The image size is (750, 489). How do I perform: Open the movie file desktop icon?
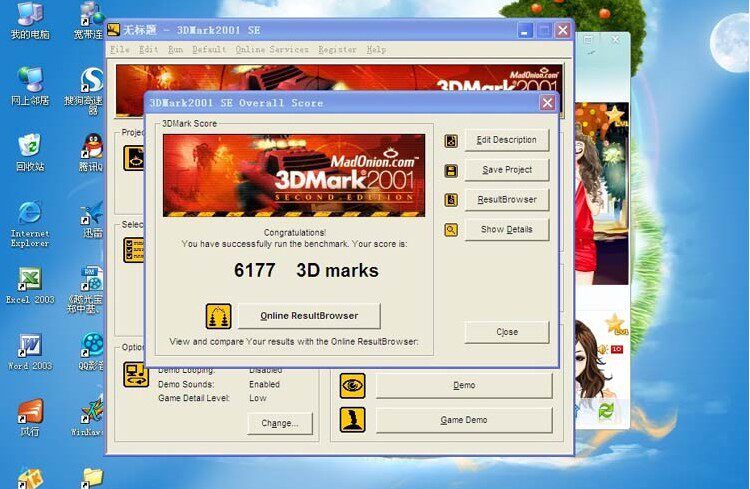pyautogui.click(x=86, y=290)
